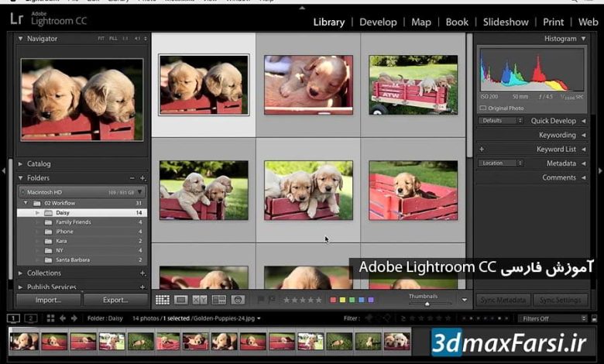Viewport: 604px width, 364px height.
Task: Open Quick Develop Defaults preset dropdown
Action: click(x=501, y=121)
